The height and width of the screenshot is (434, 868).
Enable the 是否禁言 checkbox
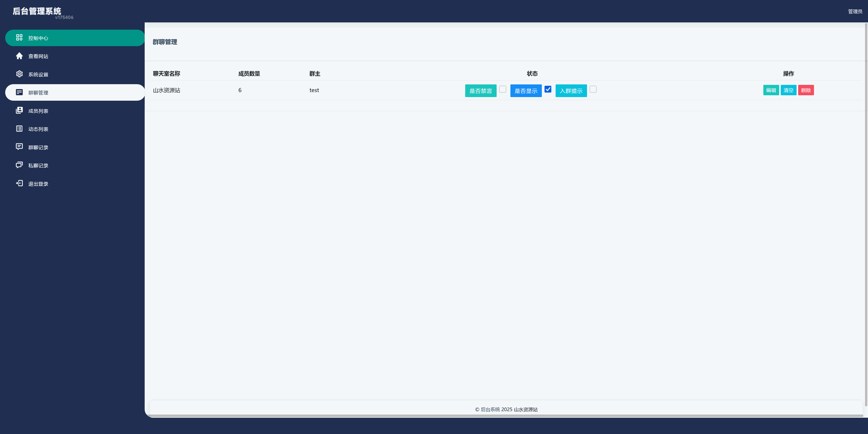pos(502,89)
